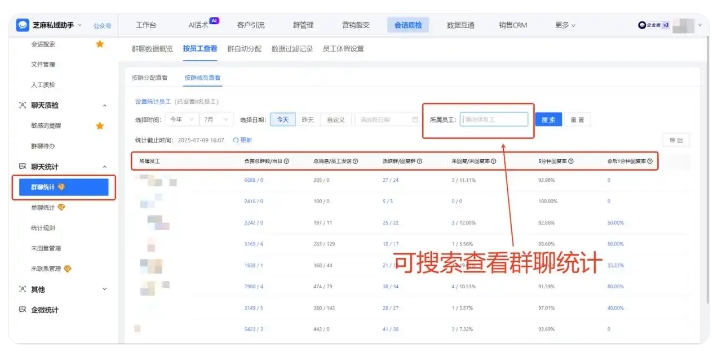Click the 企业微信 badge in top bar
Viewport: 725px width, 361px height.
tap(654, 25)
